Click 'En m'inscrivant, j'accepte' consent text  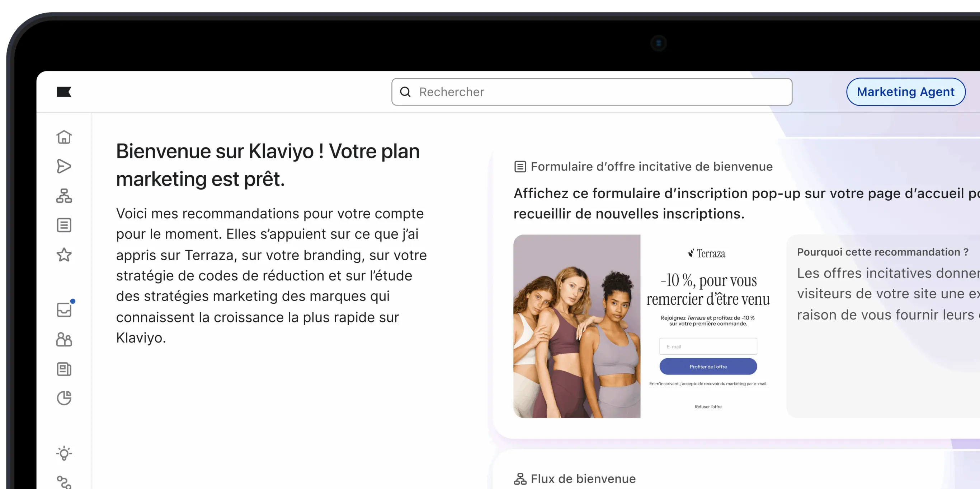pyautogui.click(x=708, y=383)
